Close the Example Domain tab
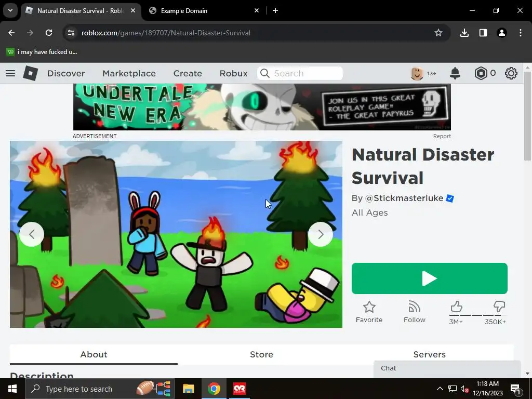532x399 pixels. point(257,10)
